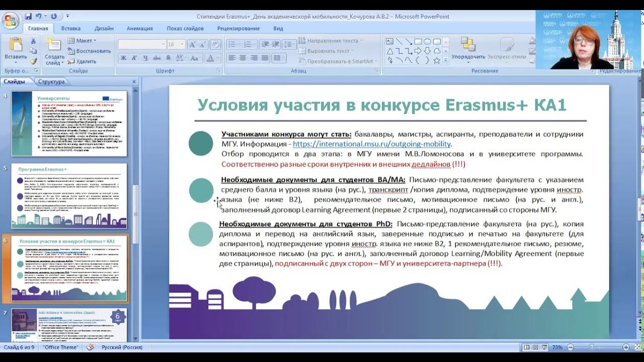Change letter case with Aa
The height and width of the screenshot is (362, 644).
point(196,58)
